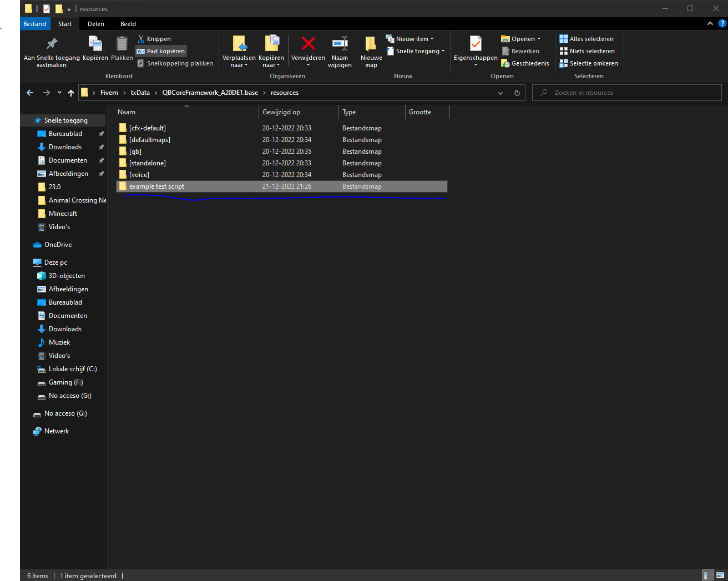This screenshot has height=581, width=728.
Task: Click Snelkoppeling plakken
Action: [x=175, y=63]
